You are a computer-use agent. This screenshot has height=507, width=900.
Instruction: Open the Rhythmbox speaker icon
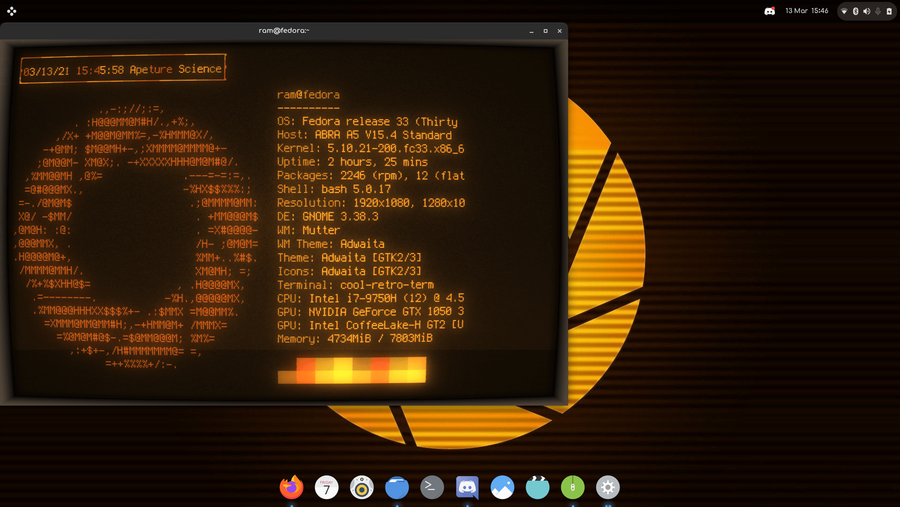362,487
